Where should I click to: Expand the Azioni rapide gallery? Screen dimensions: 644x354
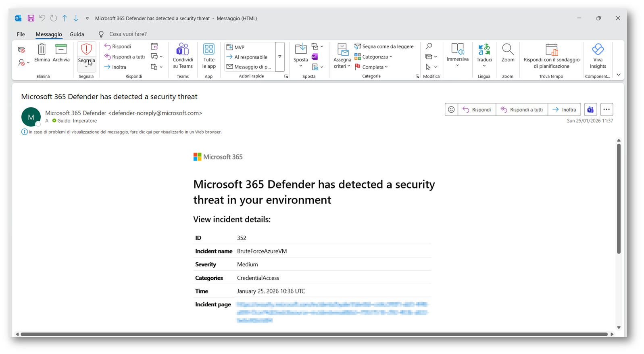click(280, 57)
